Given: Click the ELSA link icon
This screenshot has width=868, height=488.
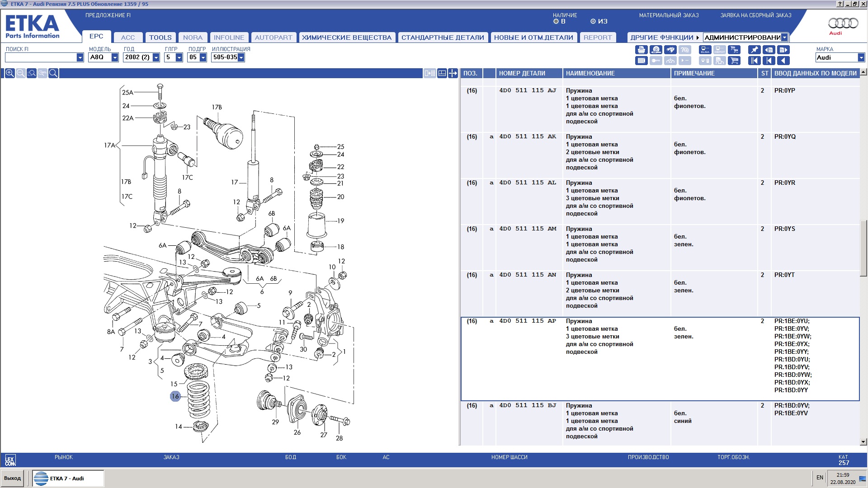Looking at the screenshot, I should (705, 50).
